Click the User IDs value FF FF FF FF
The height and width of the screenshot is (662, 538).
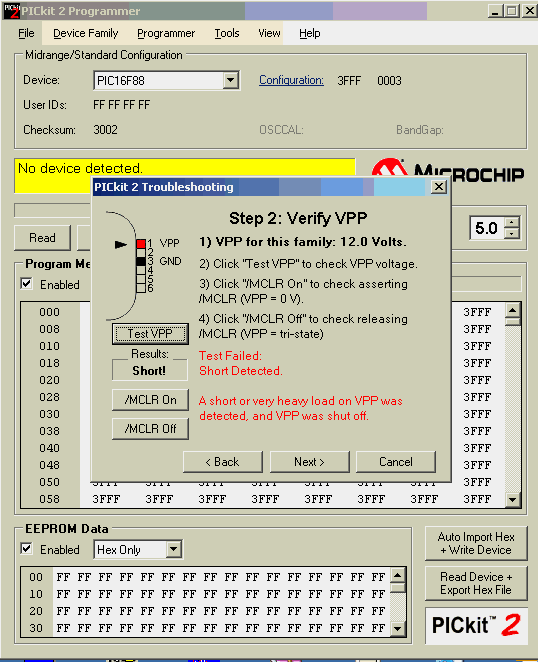[x=121, y=105]
